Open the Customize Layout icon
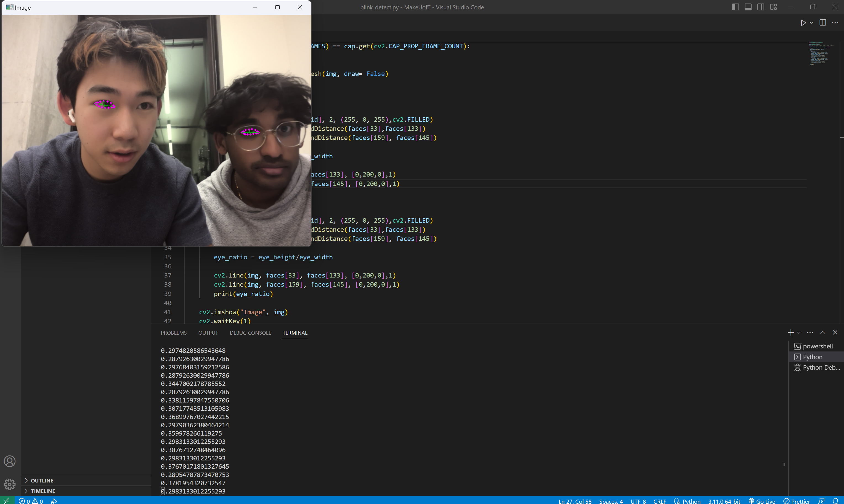844x504 pixels. pos(773,7)
